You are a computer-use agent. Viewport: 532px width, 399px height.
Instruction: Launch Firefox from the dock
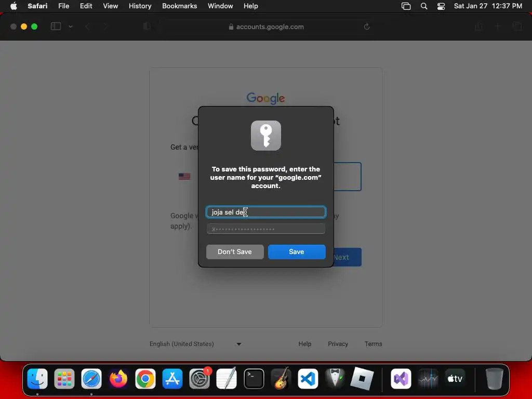(118, 378)
